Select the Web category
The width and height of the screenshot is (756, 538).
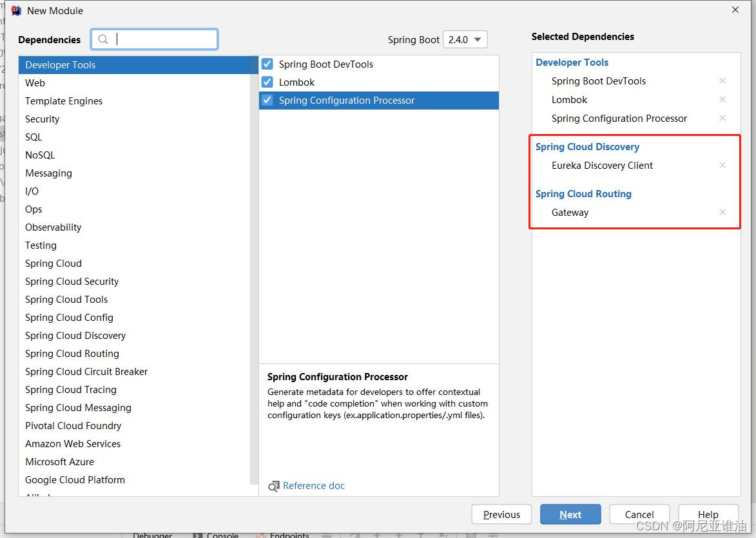[135, 83]
